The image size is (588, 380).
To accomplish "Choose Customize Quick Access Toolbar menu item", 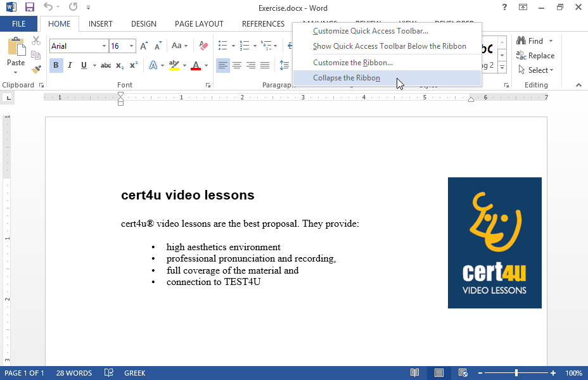I will coord(387,31).
